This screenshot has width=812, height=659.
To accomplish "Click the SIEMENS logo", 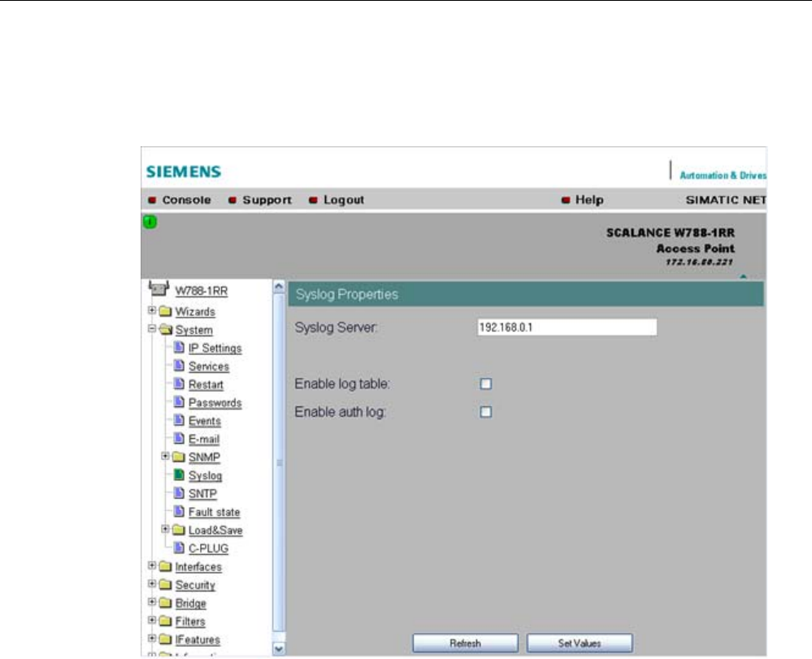I will 184,171.
